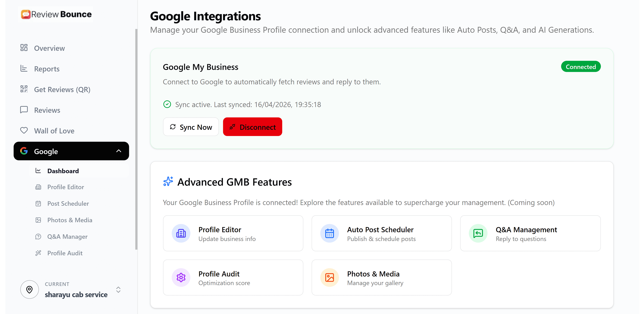
Task: Click the Profile Audit wand icon in sidebar
Action: pos(38,253)
